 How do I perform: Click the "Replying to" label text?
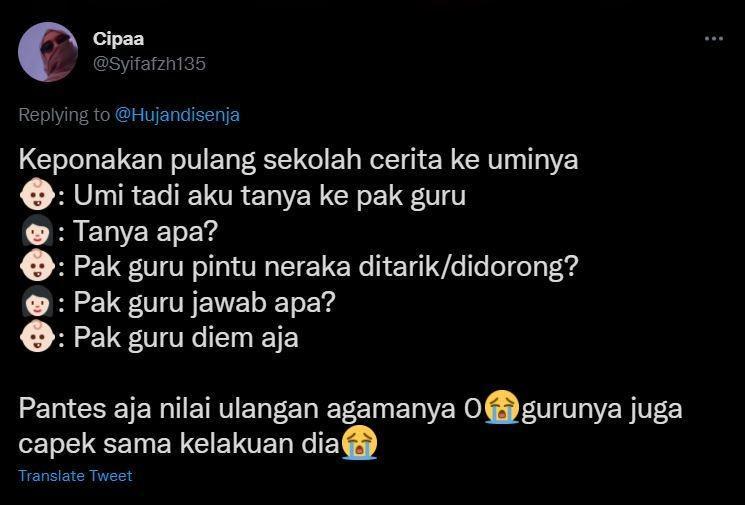[64, 115]
